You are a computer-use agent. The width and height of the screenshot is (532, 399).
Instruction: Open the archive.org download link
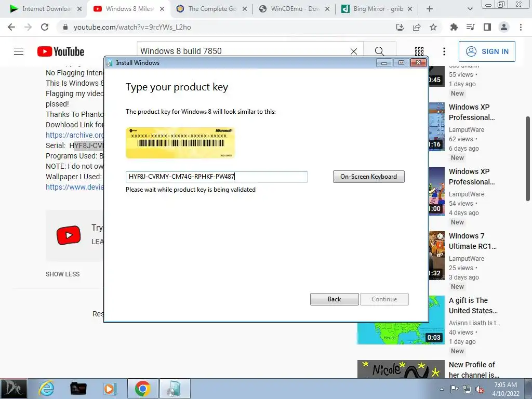[75, 135]
